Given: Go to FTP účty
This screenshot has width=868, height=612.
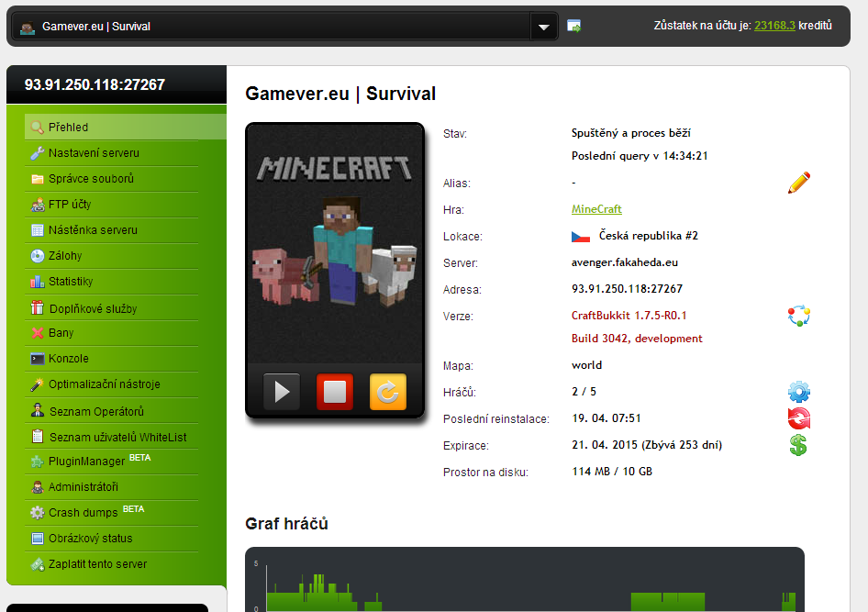Looking at the screenshot, I should pyautogui.click(x=111, y=205).
